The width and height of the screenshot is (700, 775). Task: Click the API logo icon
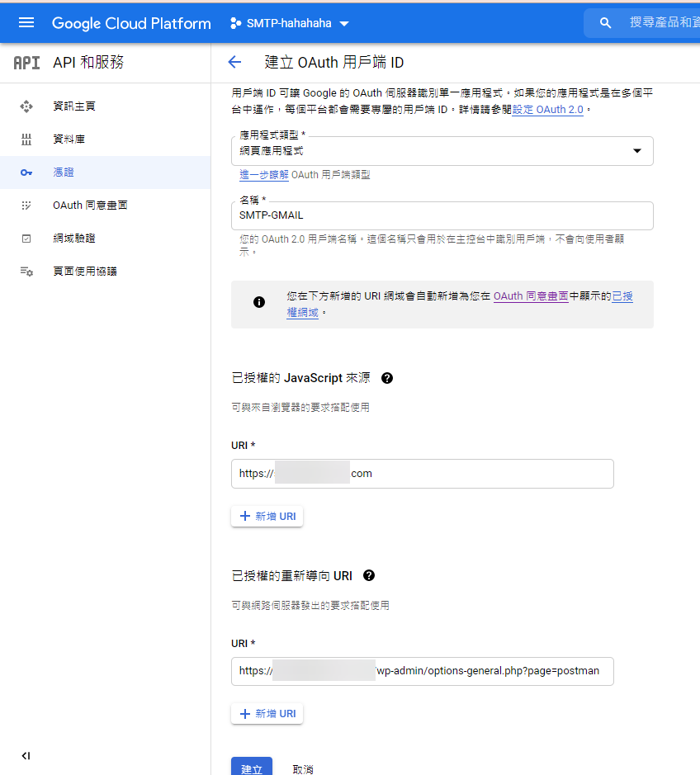[26, 63]
